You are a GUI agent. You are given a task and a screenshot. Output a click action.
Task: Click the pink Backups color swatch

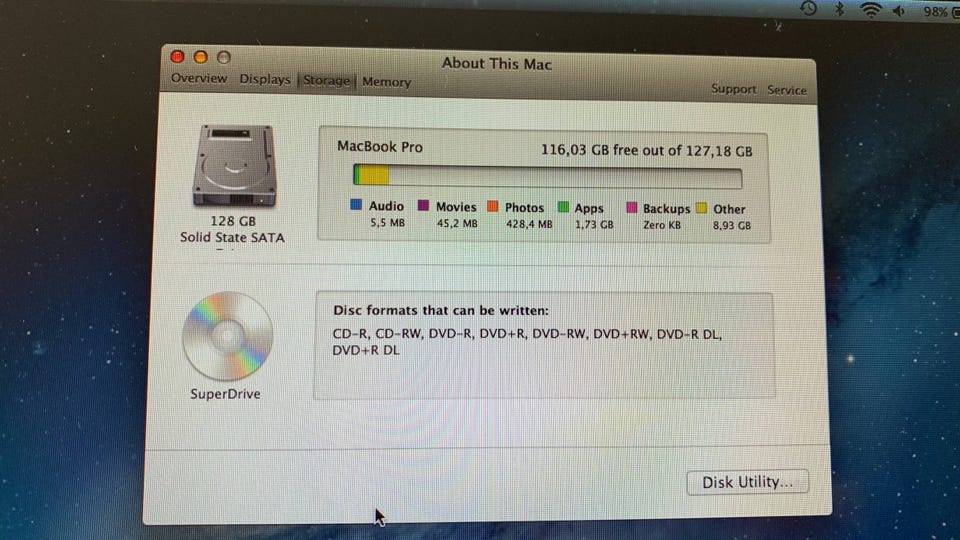coord(632,208)
